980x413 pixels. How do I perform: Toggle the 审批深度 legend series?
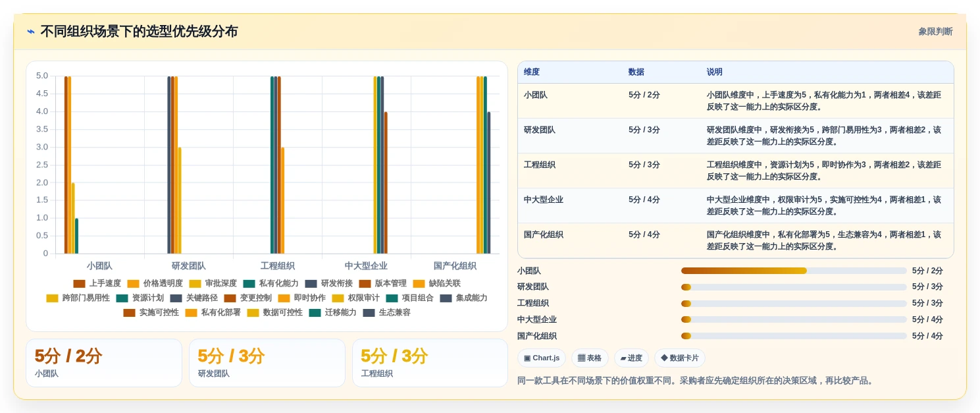click(213, 283)
